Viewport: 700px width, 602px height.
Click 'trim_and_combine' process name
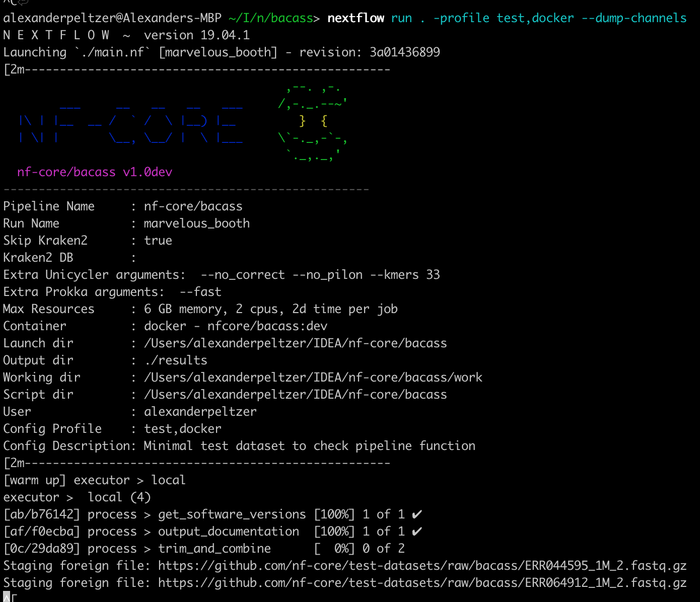(x=215, y=549)
